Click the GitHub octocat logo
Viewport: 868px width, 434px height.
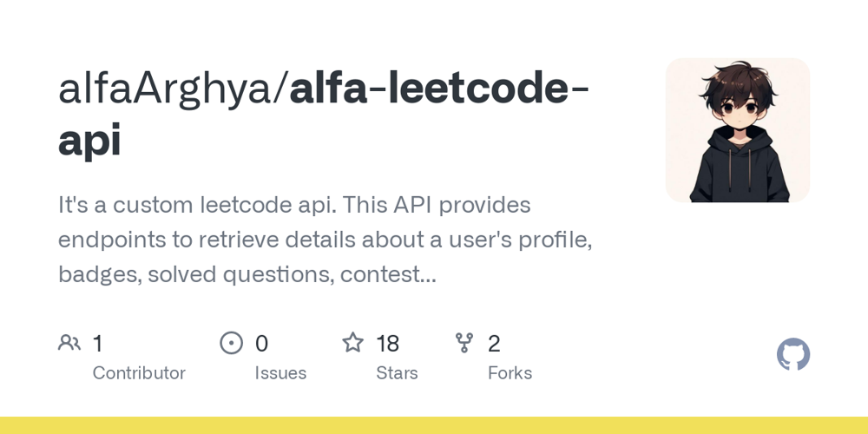(793, 355)
